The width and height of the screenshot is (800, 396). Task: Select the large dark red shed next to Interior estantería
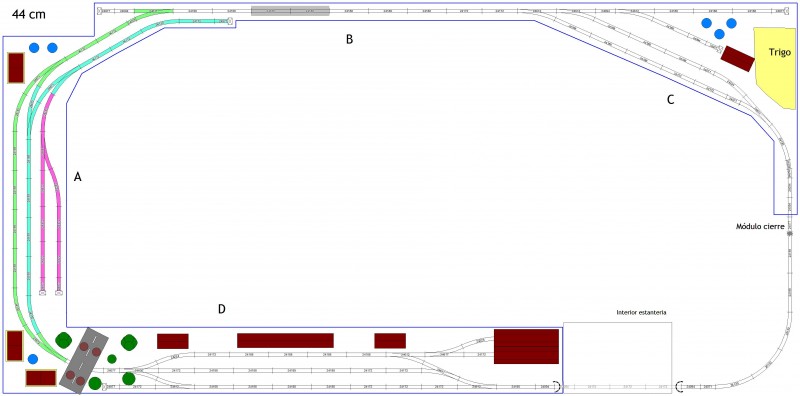coord(526,346)
